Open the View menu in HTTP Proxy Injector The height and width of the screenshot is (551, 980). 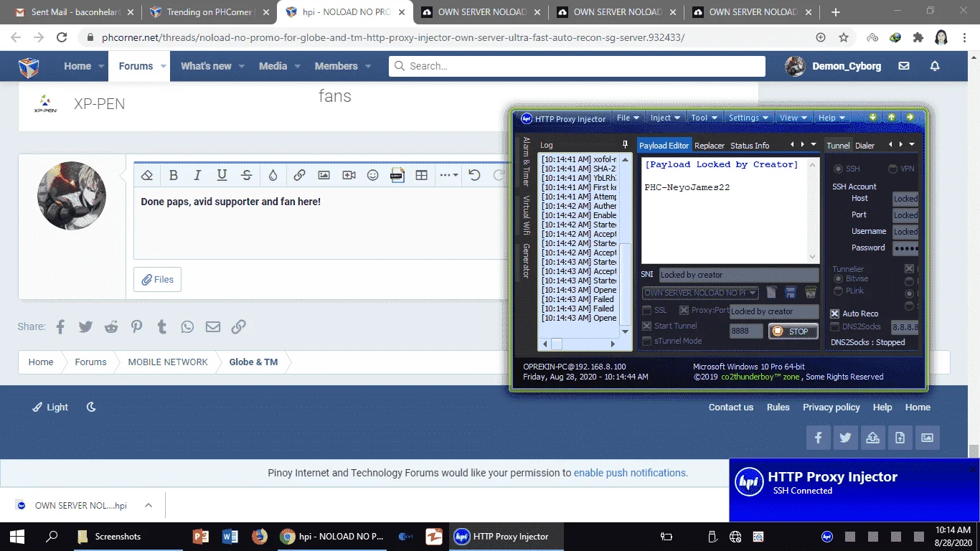(x=793, y=118)
